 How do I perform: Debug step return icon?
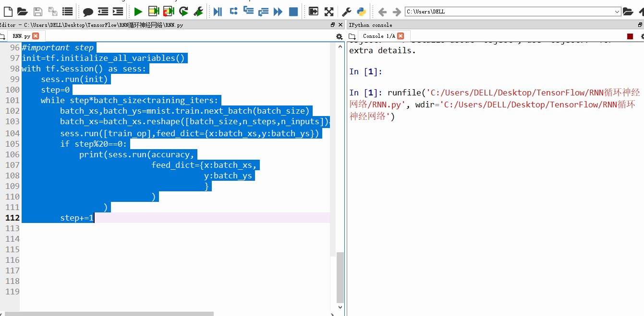(263, 12)
